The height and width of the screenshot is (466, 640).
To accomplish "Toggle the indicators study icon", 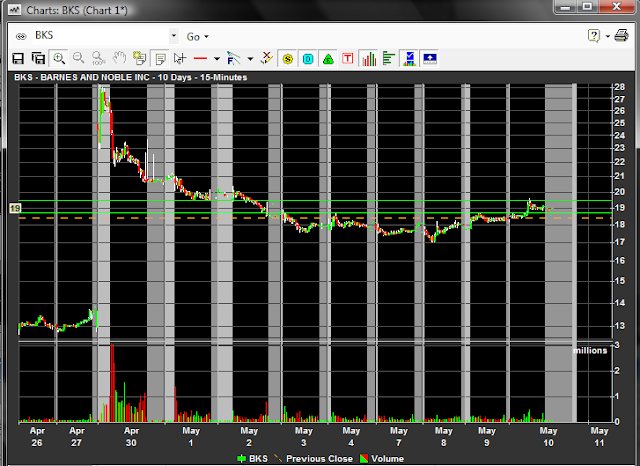I will pos(409,59).
